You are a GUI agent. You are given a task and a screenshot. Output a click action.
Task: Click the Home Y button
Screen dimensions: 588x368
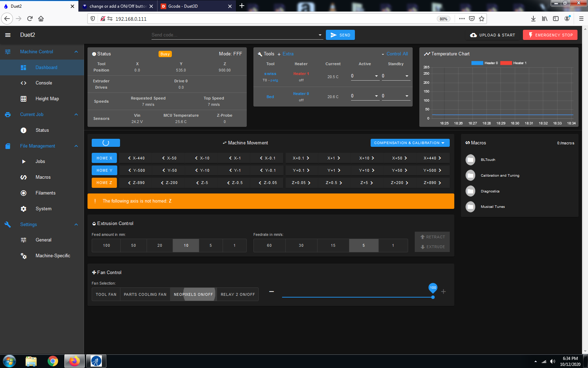104,170
